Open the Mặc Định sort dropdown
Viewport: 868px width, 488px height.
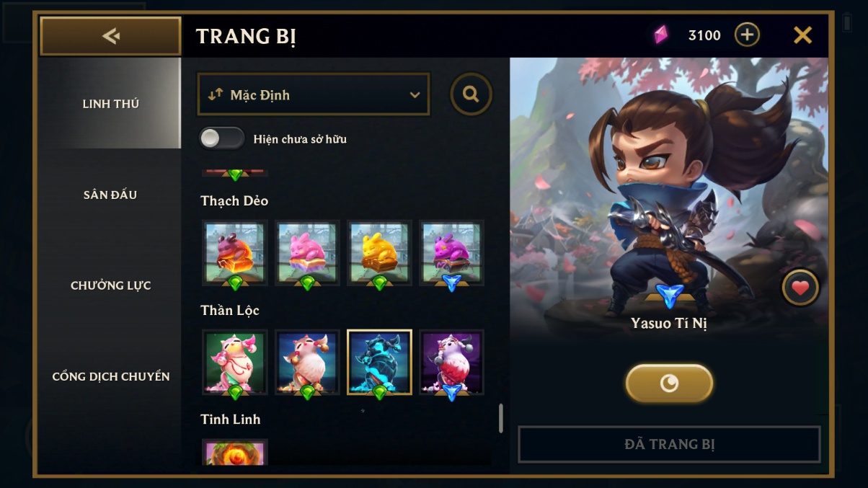(314, 94)
